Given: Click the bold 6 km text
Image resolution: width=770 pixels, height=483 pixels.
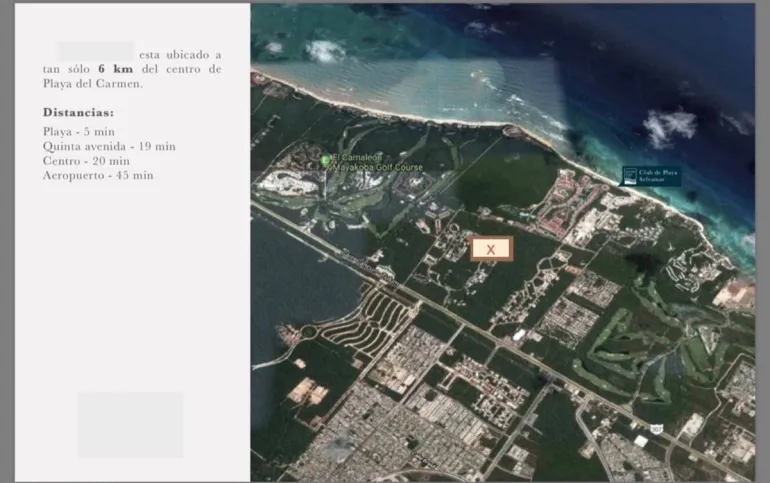Looking at the screenshot, I should tap(115, 69).
